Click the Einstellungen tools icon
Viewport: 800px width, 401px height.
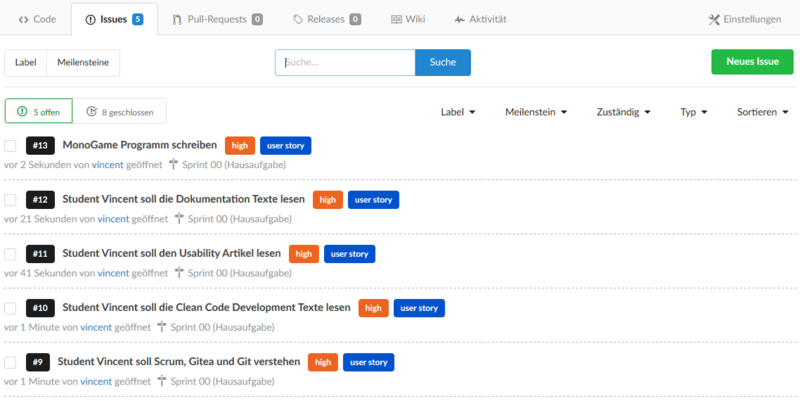coord(714,19)
